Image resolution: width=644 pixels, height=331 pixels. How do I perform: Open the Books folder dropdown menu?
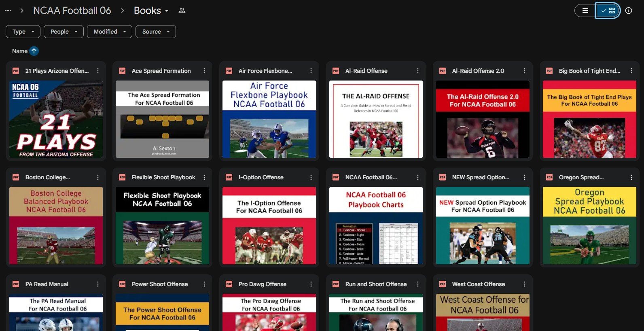(x=151, y=11)
